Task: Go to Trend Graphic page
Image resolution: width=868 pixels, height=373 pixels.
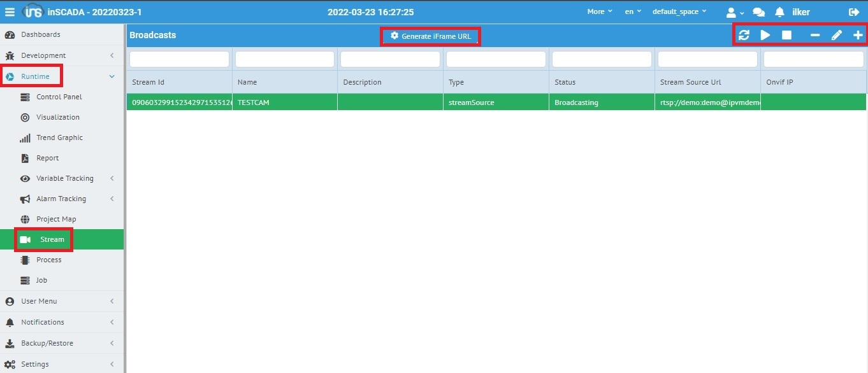Action: click(59, 137)
